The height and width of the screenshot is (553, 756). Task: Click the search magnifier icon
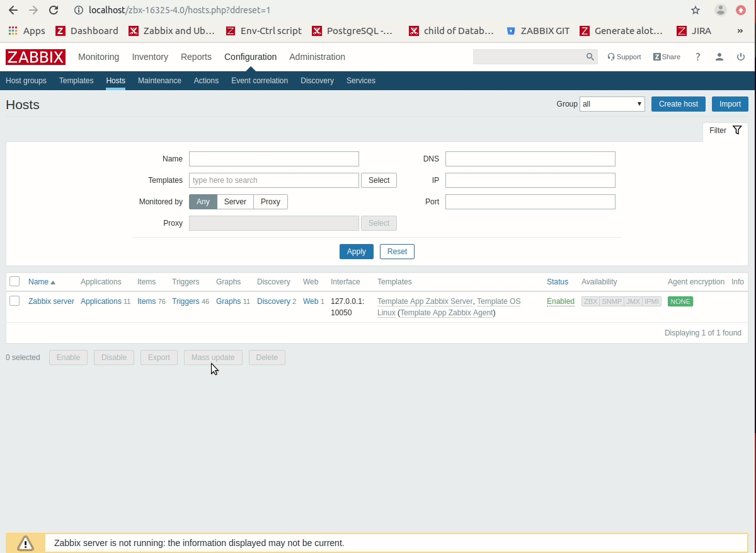[590, 57]
